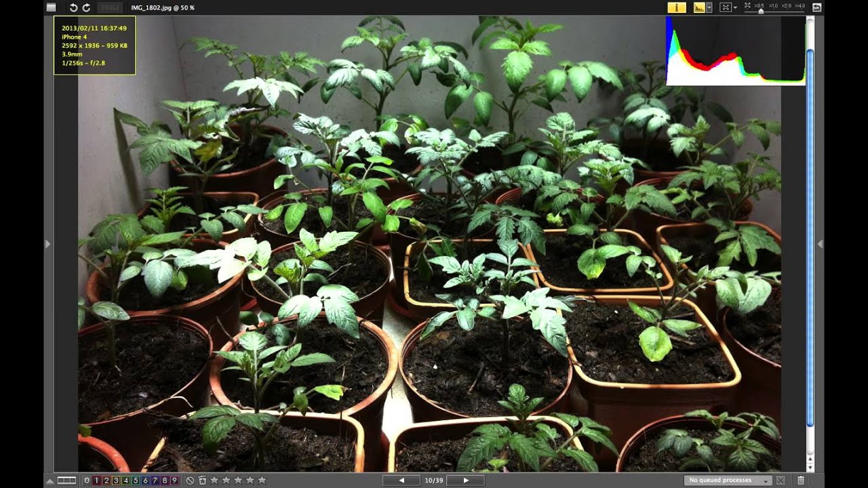This screenshot has height=488, width=868.
Task: Click the return arrow icon at top-right
Action: point(816,7)
